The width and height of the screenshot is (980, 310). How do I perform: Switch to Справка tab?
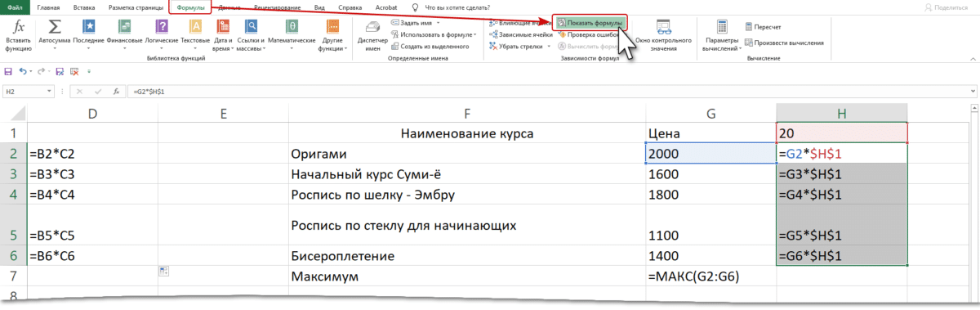(350, 7)
